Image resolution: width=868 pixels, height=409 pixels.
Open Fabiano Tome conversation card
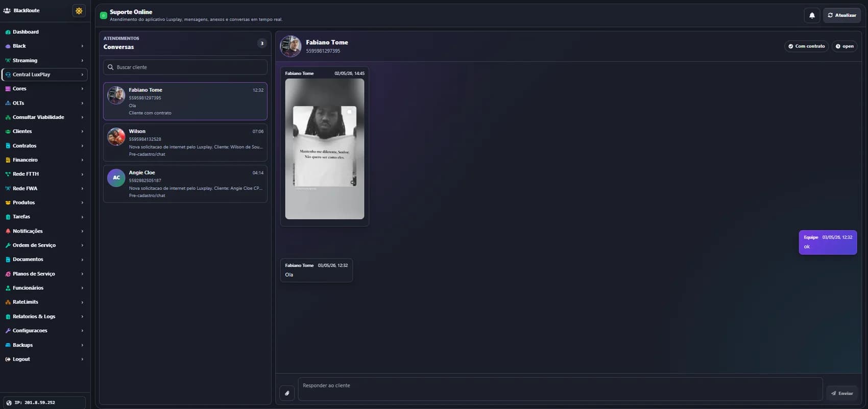(x=185, y=101)
